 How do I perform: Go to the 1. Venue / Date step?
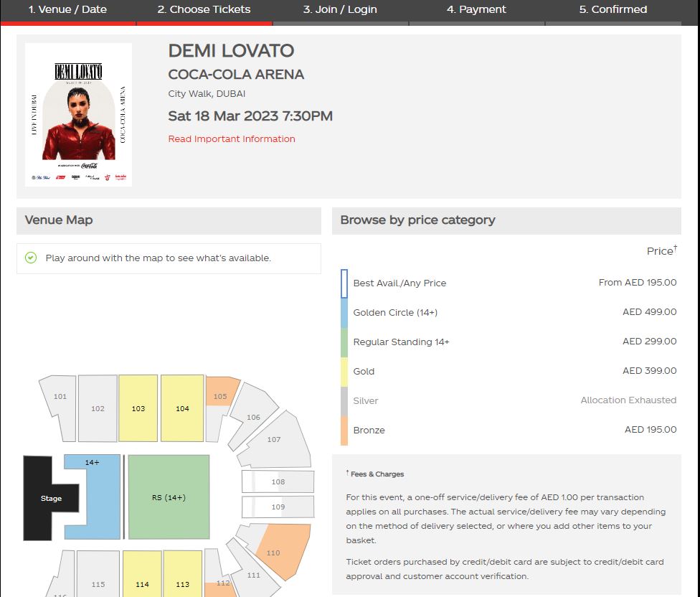point(68,9)
